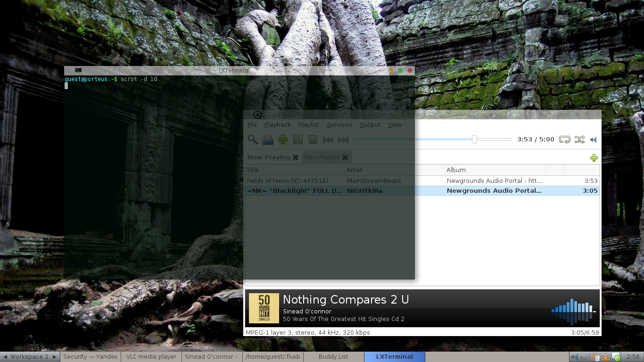644x362 pixels.
Task: Close the LXTerminal window with the red button
Action: (410, 71)
